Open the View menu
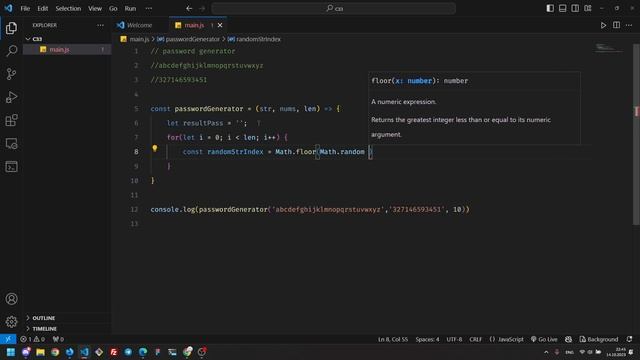Screen dimensions: 640x360 coord(95,8)
